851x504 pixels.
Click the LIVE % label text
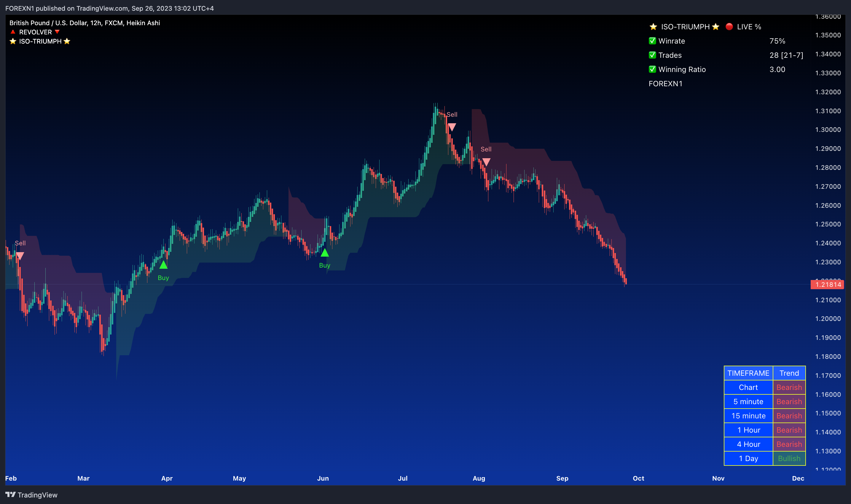(x=749, y=26)
